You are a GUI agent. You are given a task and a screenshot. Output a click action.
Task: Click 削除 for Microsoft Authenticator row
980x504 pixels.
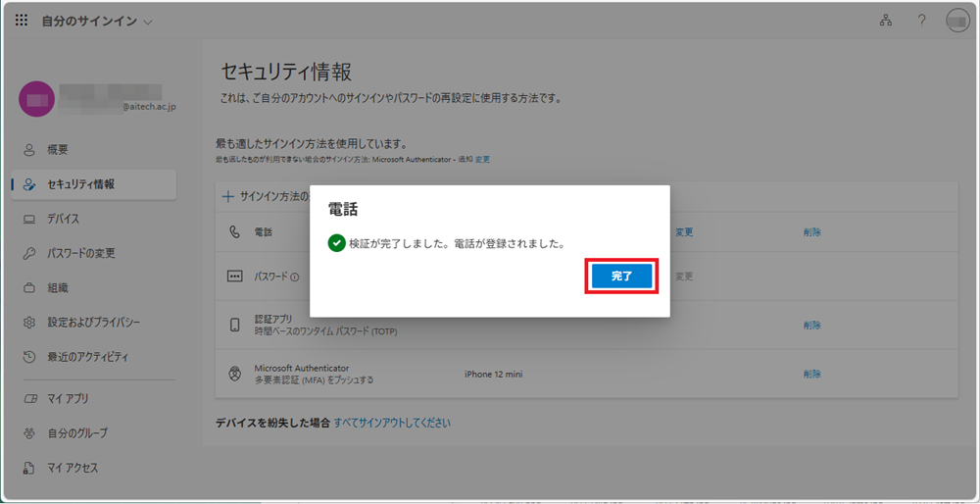811,374
